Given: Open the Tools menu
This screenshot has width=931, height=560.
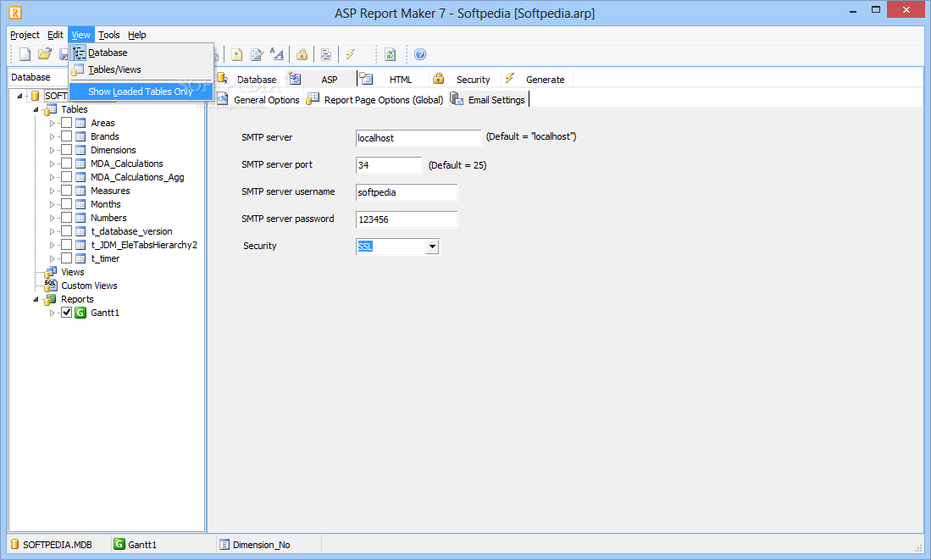Looking at the screenshot, I should [x=109, y=35].
